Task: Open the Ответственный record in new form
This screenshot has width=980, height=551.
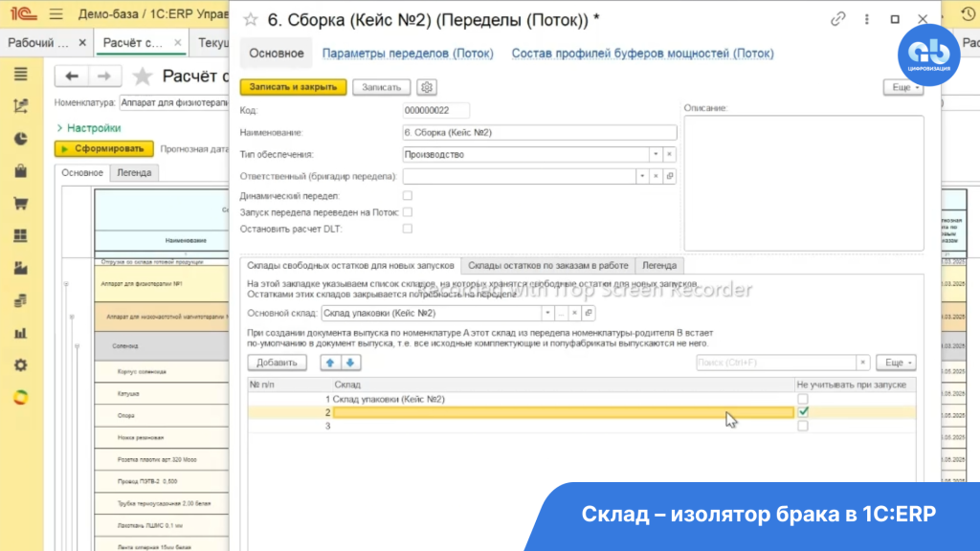Action: point(669,176)
